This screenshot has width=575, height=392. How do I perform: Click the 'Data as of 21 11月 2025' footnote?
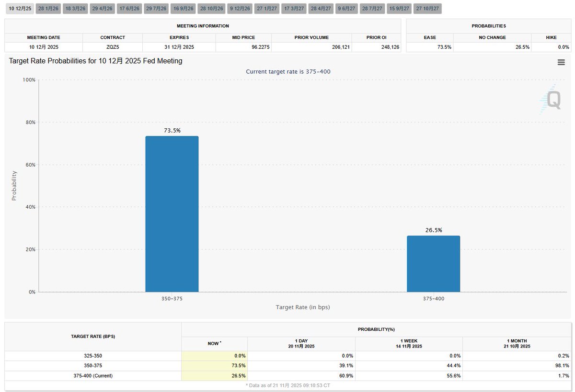288,385
